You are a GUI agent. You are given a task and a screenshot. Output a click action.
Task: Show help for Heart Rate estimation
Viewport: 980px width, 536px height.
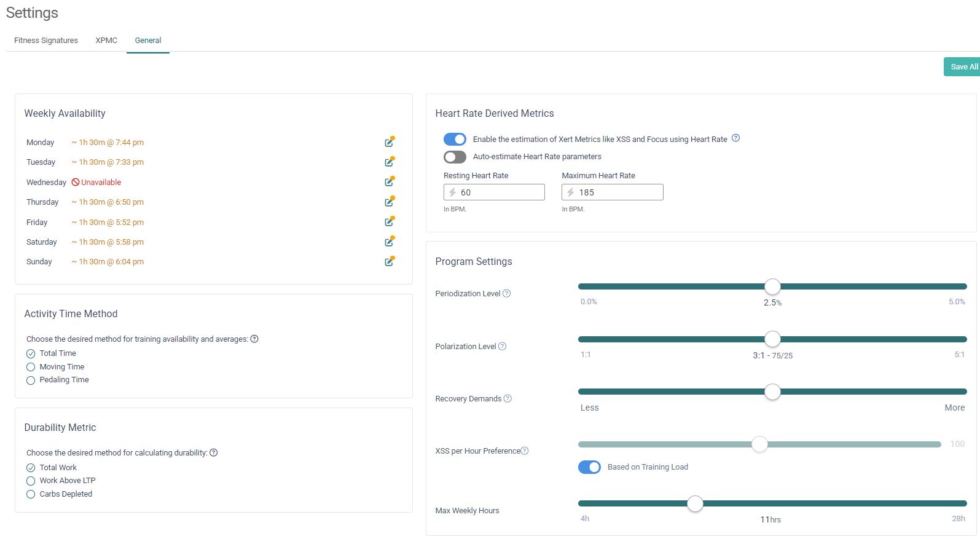pyautogui.click(x=735, y=138)
